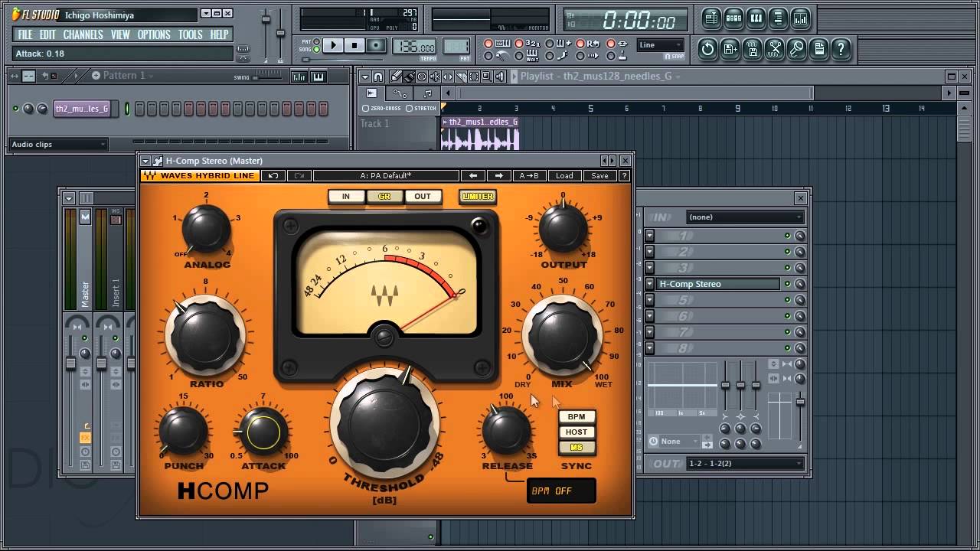
Task: Open effect slot 1 menu arrow
Action: 650,236
